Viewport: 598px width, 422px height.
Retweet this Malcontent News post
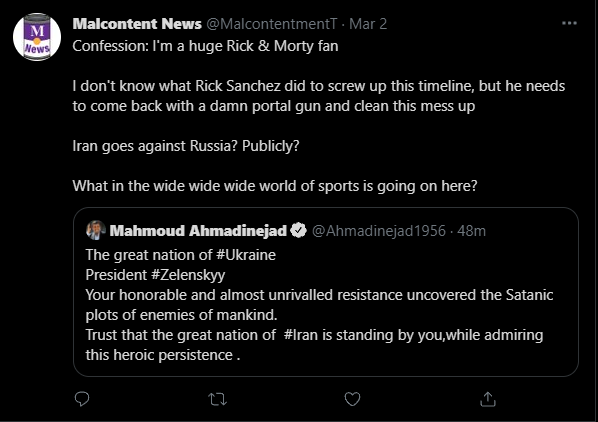(x=218, y=400)
